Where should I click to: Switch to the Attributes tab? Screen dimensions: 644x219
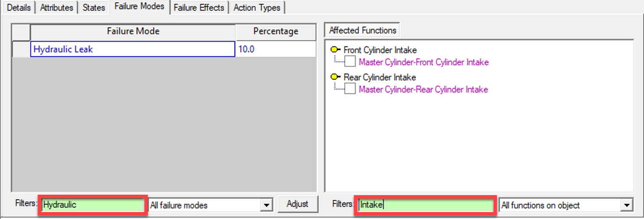[x=58, y=7]
